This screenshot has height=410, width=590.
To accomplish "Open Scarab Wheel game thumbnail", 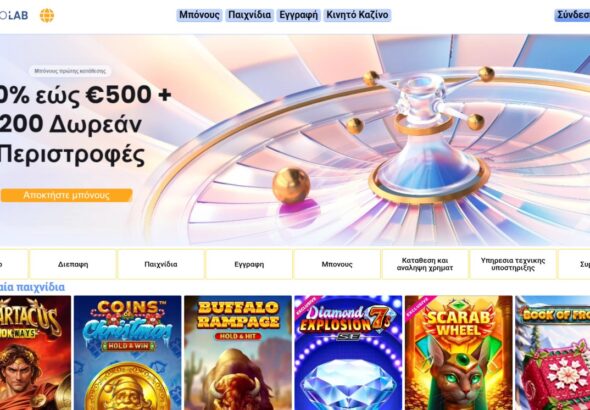I will (x=459, y=353).
